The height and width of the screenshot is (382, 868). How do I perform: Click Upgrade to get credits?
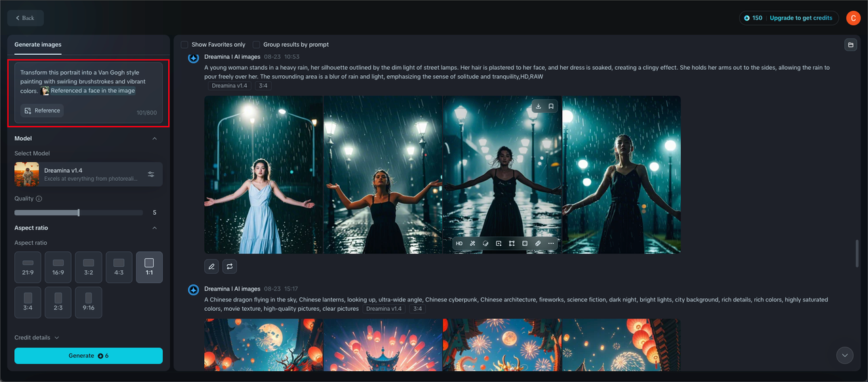(801, 18)
